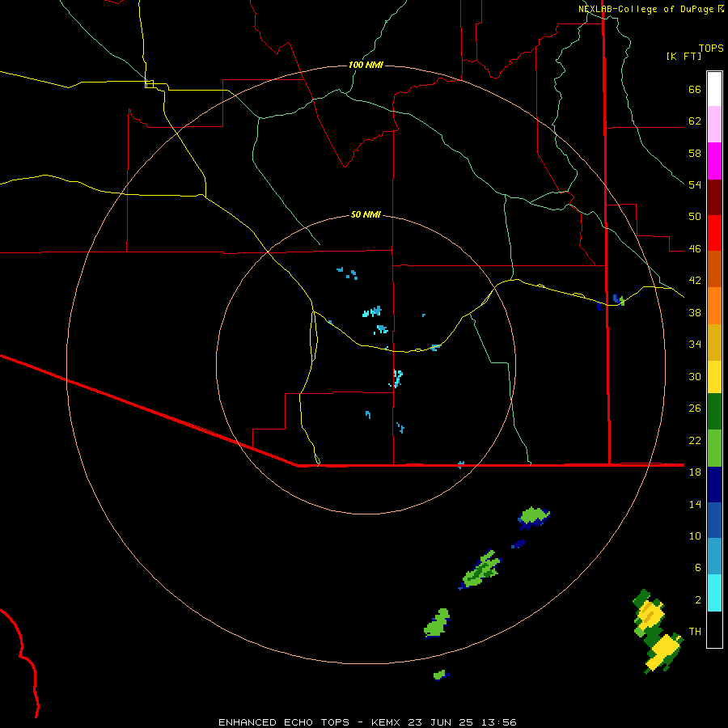Image resolution: width=728 pixels, height=728 pixels.
Task: Click the [K FT] units label
Action: tap(684, 57)
